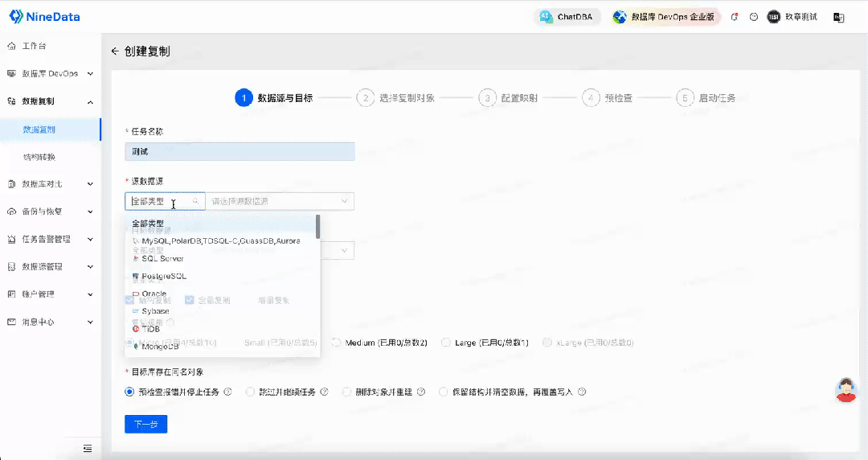Open 工作台 home icon in sidebar
The width and height of the screenshot is (868, 460).
tap(11, 46)
